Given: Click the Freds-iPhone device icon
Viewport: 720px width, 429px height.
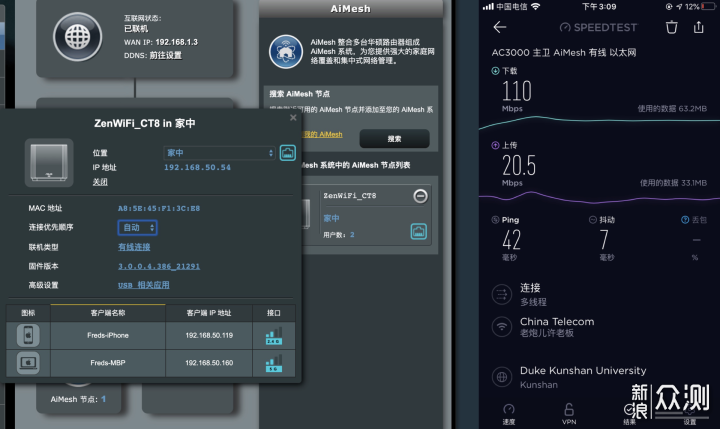Looking at the screenshot, I should pos(28,335).
